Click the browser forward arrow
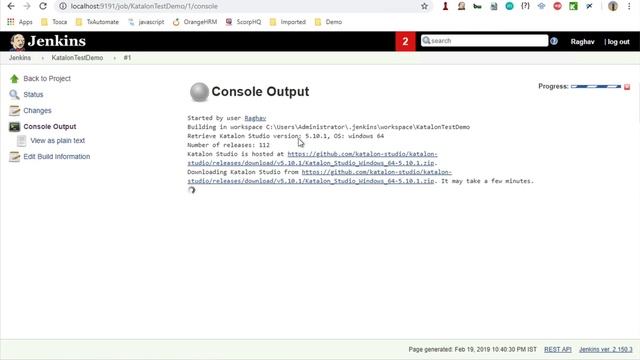Image resolution: width=640 pixels, height=360 pixels. [27, 6]
